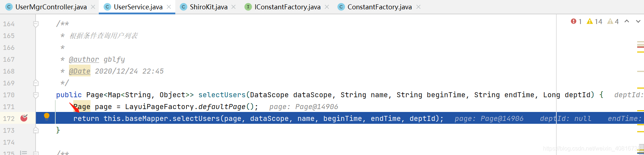Switch to the UserMgrController.java tab
The height and width of the screenshot is (155, 644).
tap(51, 7)
